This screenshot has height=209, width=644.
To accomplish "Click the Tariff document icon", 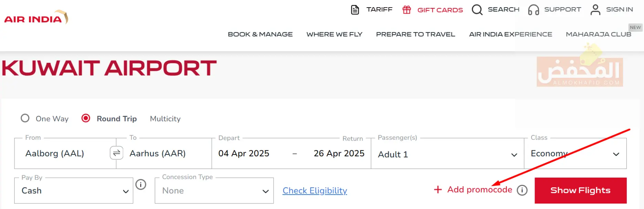I will pos(355,10).
